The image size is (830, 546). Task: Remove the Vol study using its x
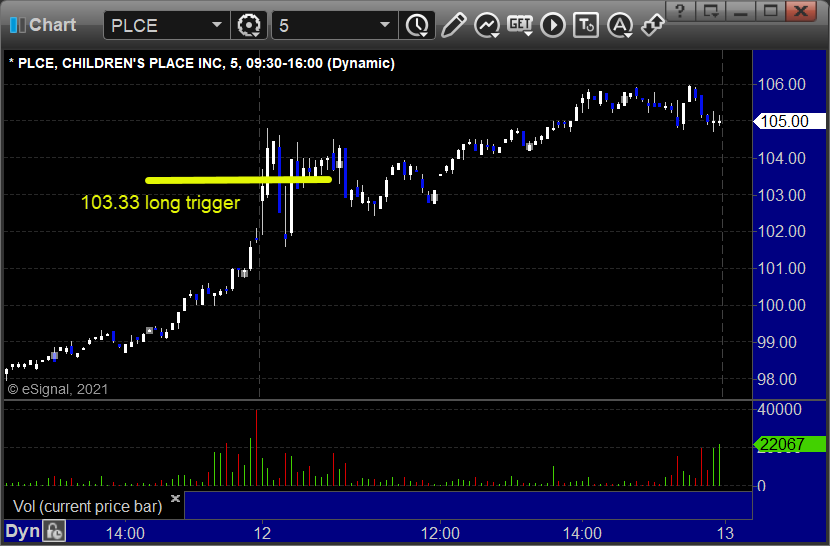tap(175, 498)
